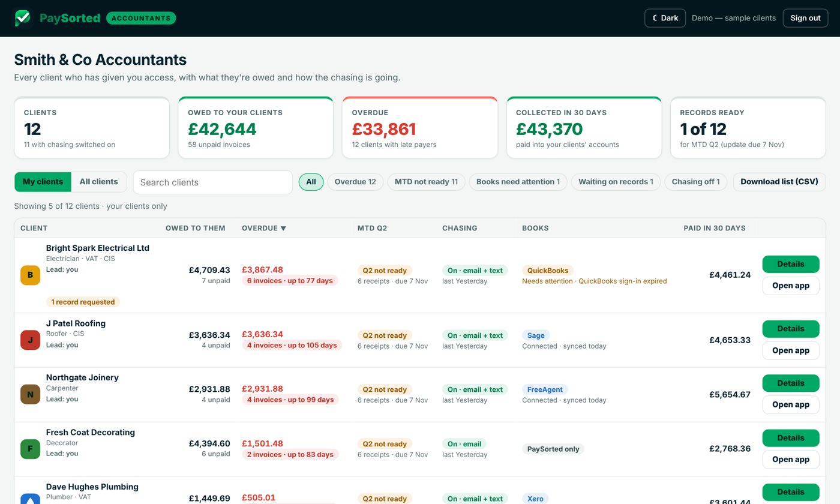Open app for Bright Spark Electrical Ltd
The width and height of the screenshot is (840, 504).
pyautogui.click(x=791, y=286)
